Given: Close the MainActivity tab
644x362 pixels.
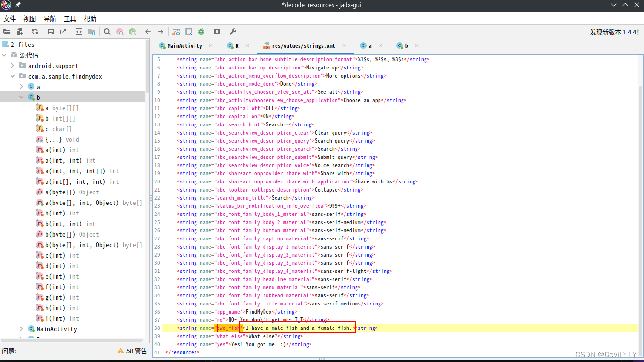Looking at the screenshot, I should point(211,45).
